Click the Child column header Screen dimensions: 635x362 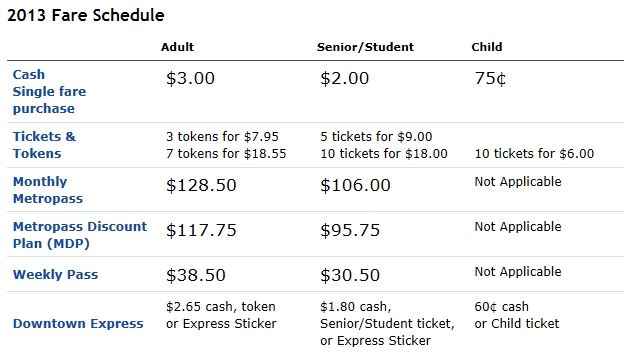[487, 47]
